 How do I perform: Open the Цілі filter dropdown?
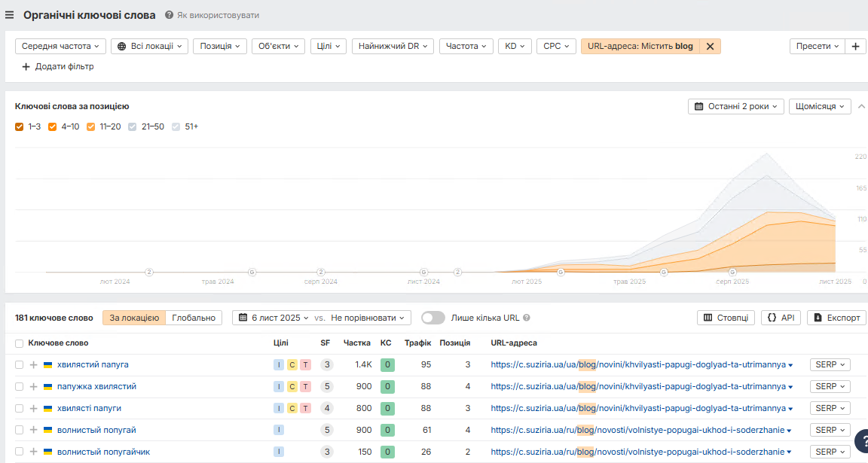click(x=329, y=47)
